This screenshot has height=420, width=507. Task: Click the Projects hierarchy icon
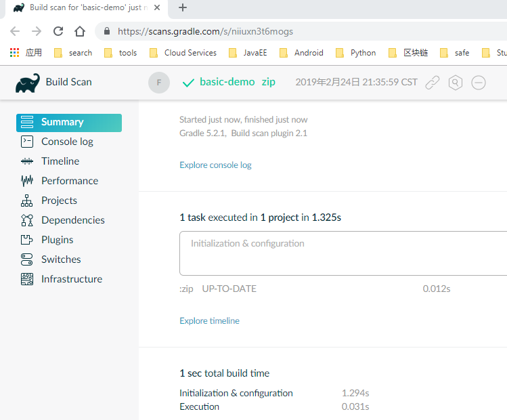click(27, 201)
